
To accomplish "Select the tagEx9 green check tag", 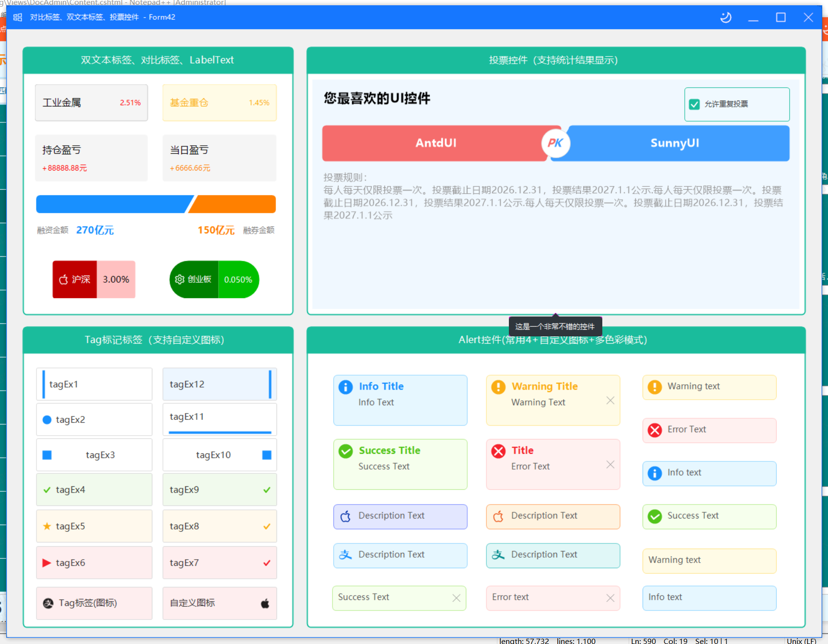I will coord(219,490).
